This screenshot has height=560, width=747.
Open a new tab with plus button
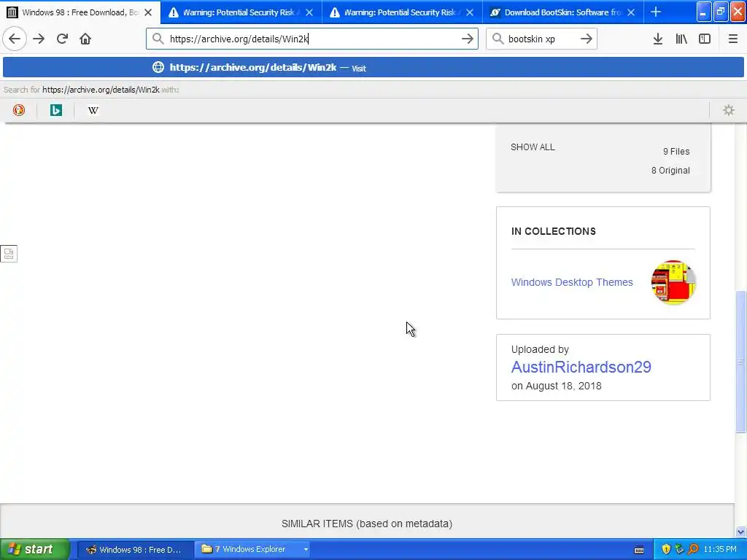click(656, 12)
